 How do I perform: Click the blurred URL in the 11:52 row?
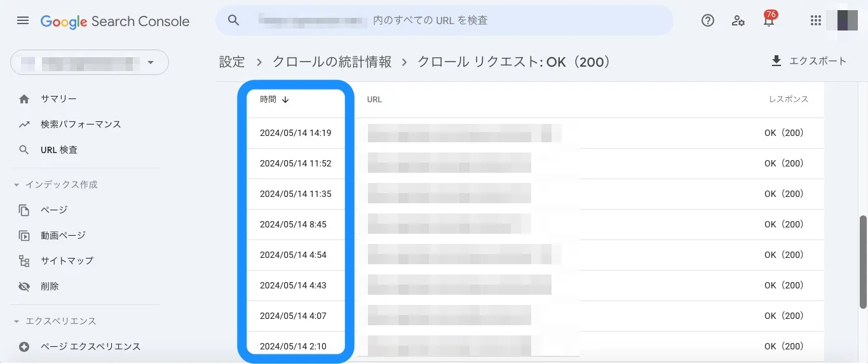(x=449, y=163)
